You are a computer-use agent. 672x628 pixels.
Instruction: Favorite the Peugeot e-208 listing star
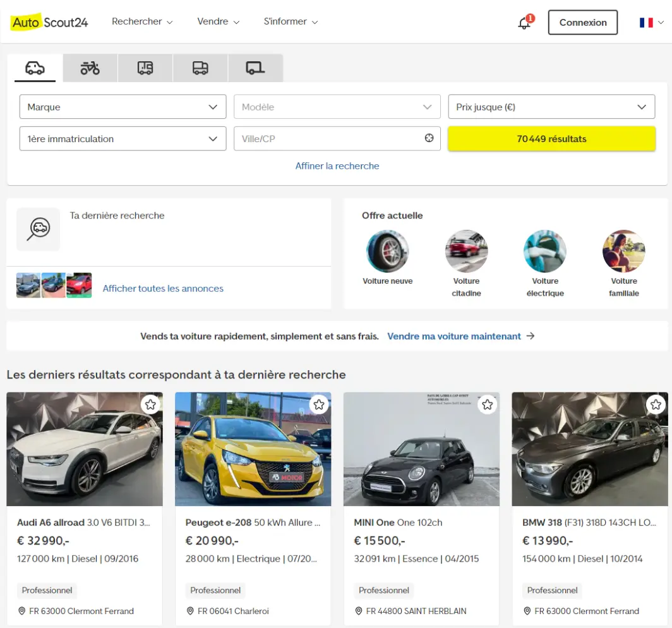click(x=319, y=404)
